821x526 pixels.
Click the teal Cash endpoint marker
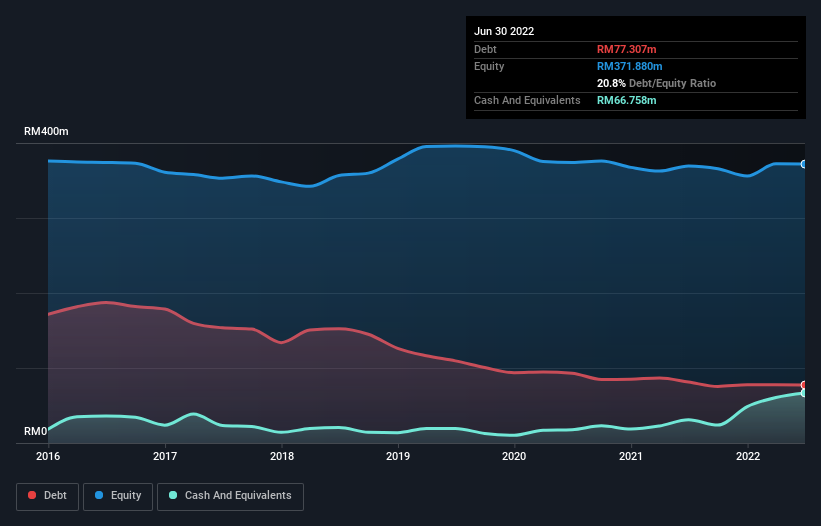[x=804, y=393]
